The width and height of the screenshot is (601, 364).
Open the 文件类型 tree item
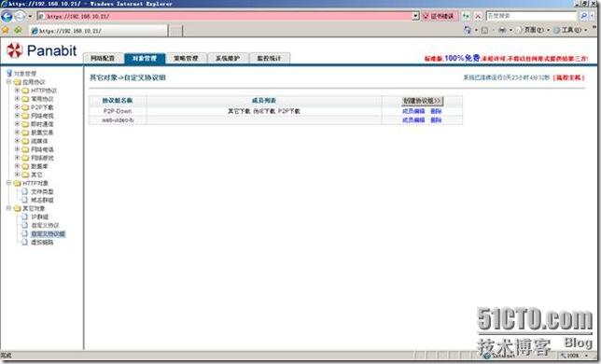tap(42, 191)
